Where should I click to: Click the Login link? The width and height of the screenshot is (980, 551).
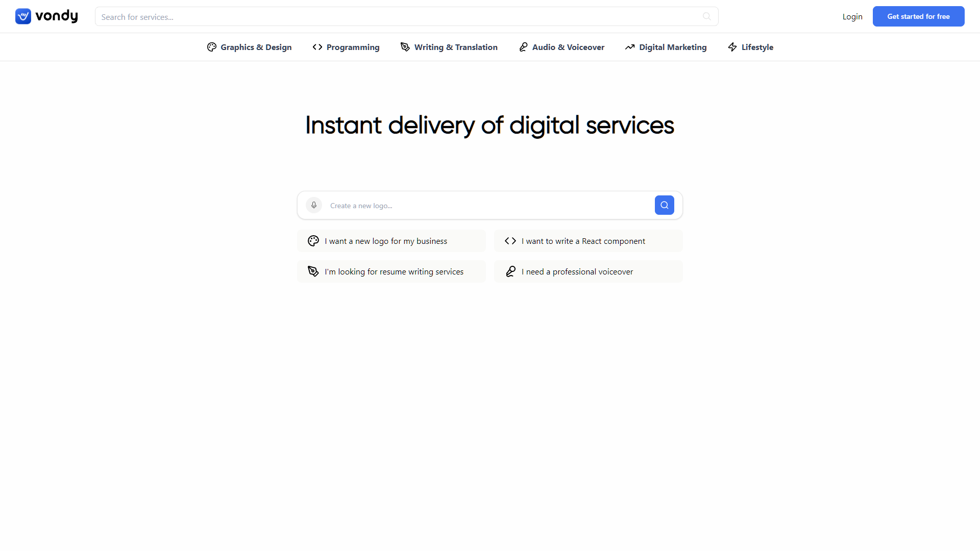[852, 16]
